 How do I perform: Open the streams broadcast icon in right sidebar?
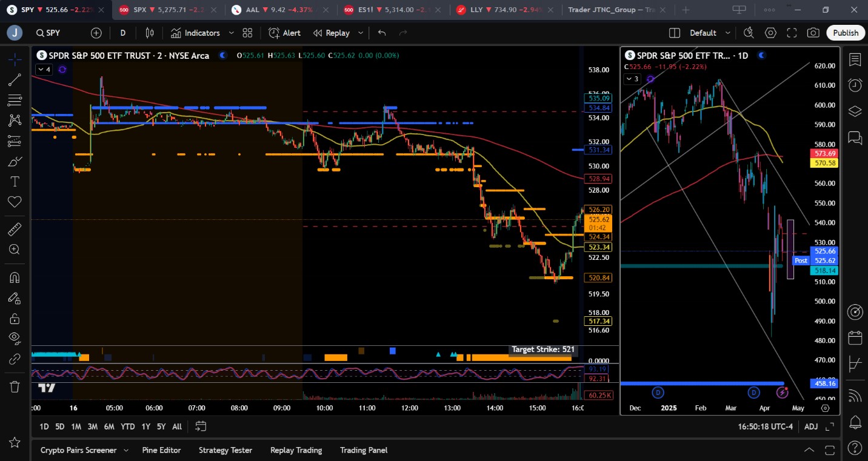point(855,396)
